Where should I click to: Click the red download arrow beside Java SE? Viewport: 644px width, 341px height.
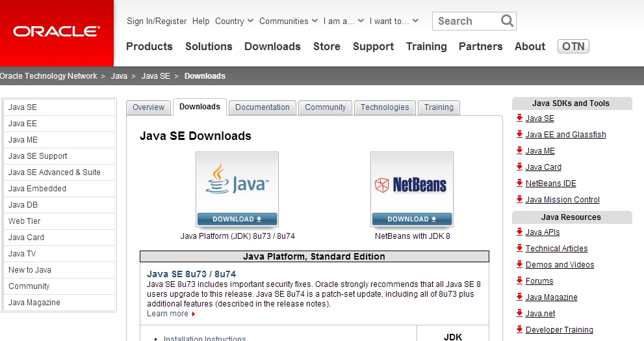(x=519, y=118)
